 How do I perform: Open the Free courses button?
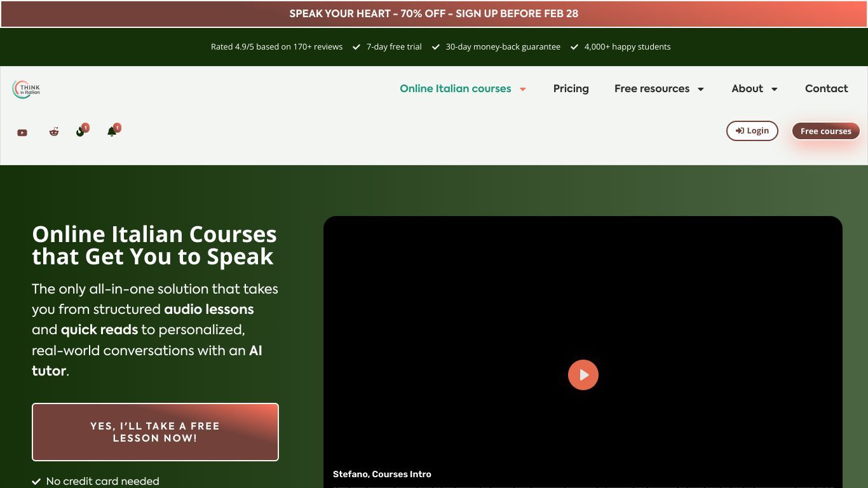click(x=826, y=131)
